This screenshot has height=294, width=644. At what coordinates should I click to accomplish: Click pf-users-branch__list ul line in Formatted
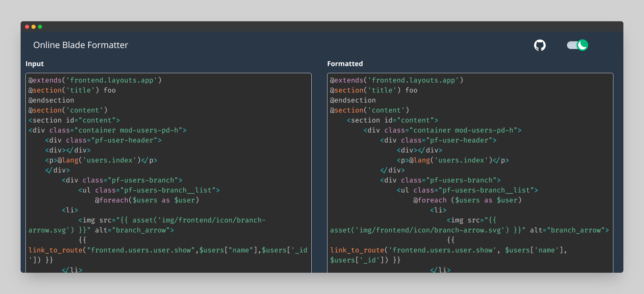coord(467,190)
